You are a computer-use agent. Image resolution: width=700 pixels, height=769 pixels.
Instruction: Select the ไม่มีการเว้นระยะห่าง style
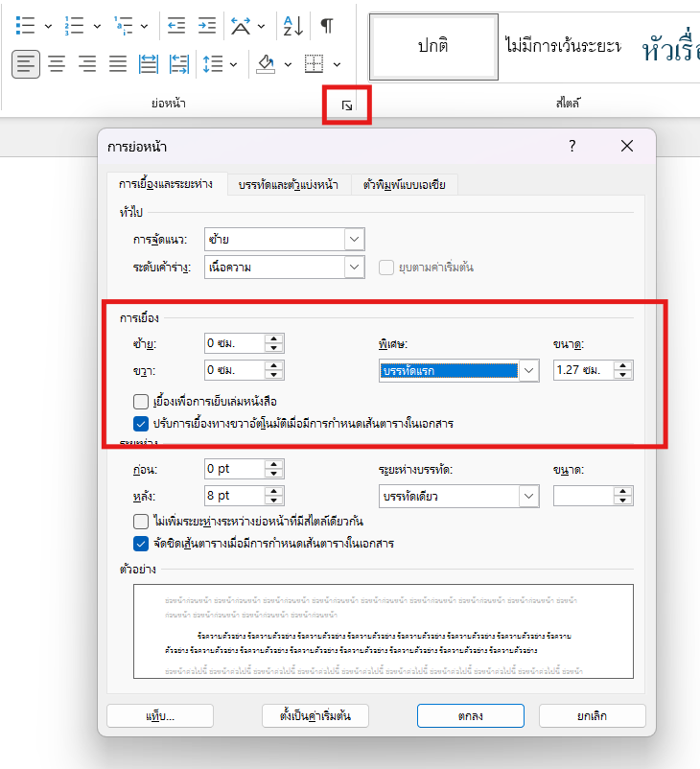point(563,47)
